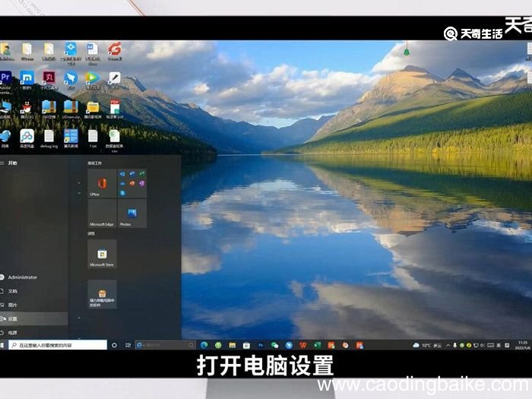This screenshot has height=399, width=532.
Task: Open the Office apps folder tile
Action: (x=132, y=184)
